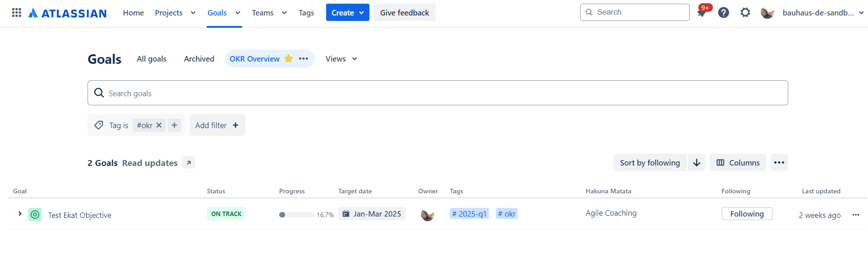
Task: Open the help question mark icon
Action: [723, 12]
